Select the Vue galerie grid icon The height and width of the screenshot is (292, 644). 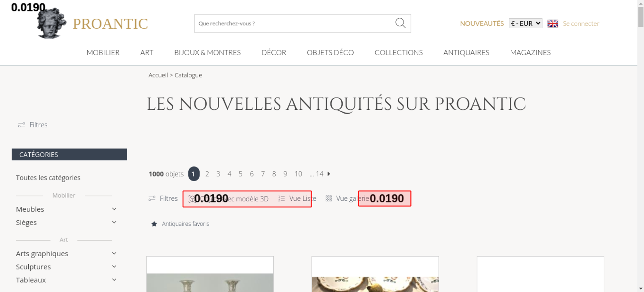pyautogui.click(x=328, y=199)
